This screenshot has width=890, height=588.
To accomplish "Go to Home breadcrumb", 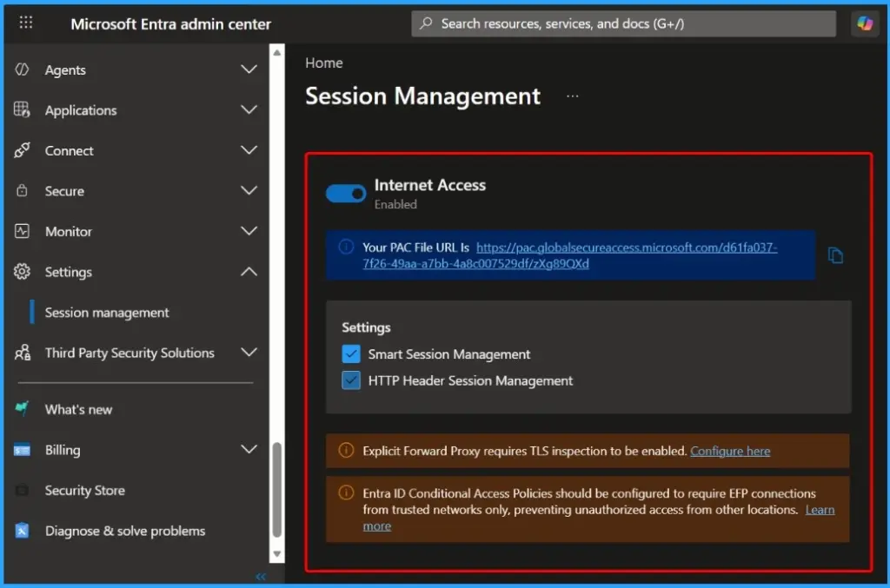I will click(x=323, y=63).
